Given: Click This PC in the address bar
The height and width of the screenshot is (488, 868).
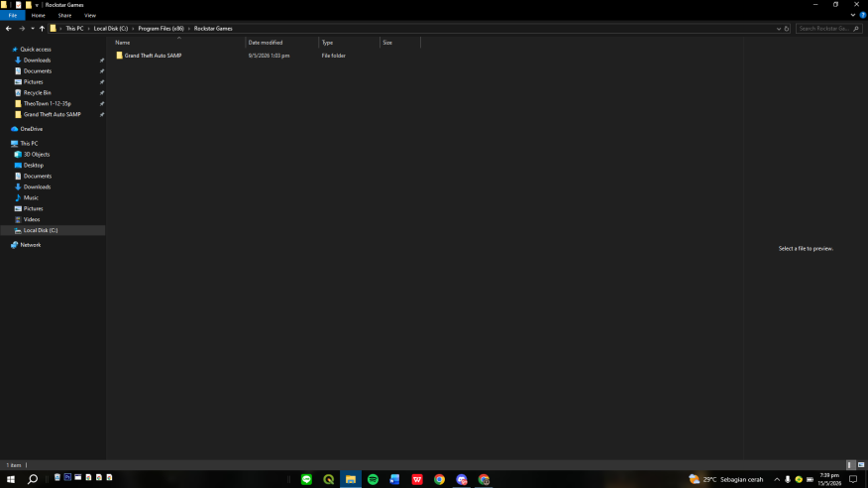Looking at the screenshot, I should click(x=74, y=28).
